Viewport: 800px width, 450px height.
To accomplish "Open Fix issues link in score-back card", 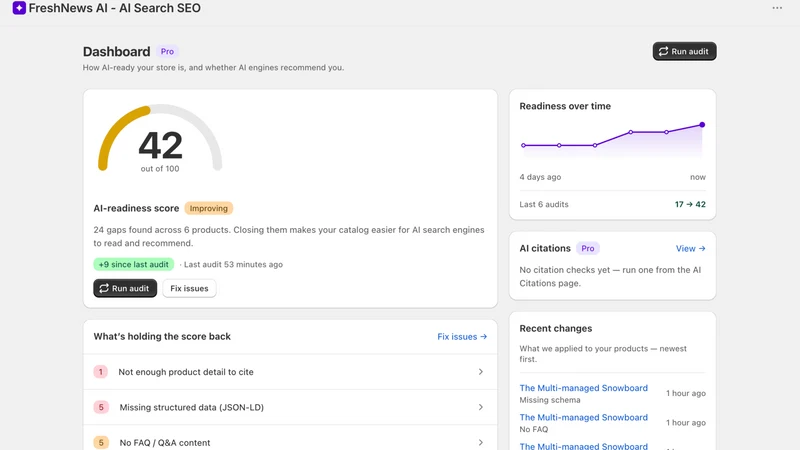I will (462, 337).
